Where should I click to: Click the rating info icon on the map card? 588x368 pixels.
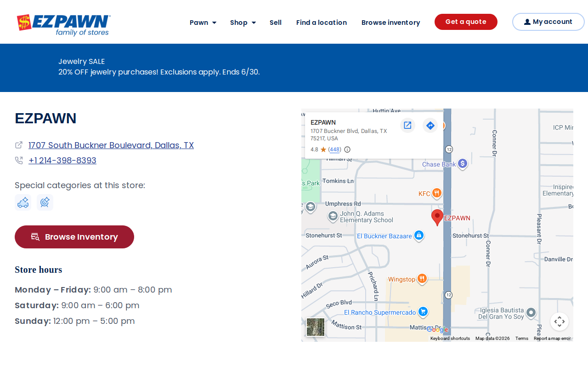(x=347, y=149)
